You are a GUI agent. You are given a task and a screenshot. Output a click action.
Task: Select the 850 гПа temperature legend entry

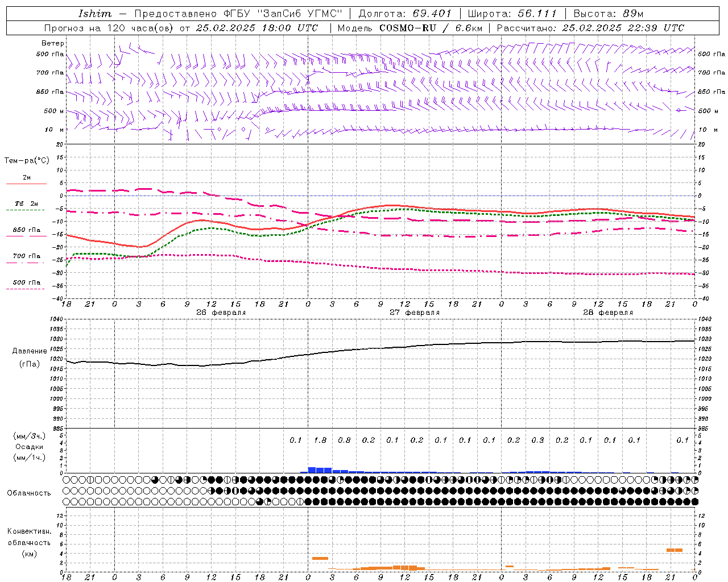(x=26, y=230)
